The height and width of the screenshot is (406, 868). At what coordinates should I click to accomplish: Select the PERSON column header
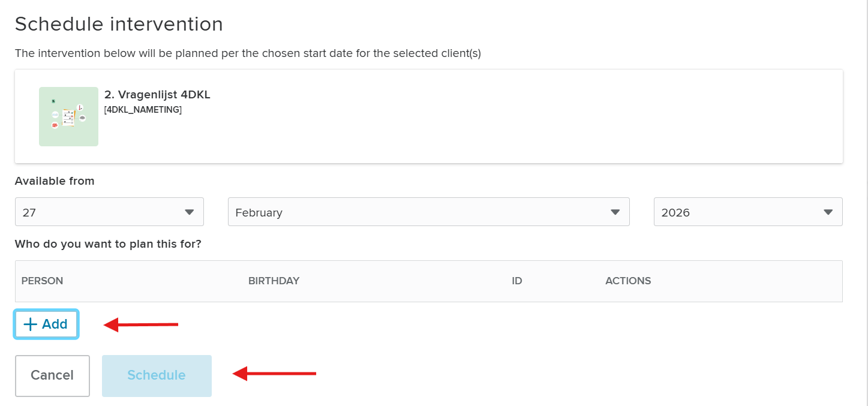42,281
